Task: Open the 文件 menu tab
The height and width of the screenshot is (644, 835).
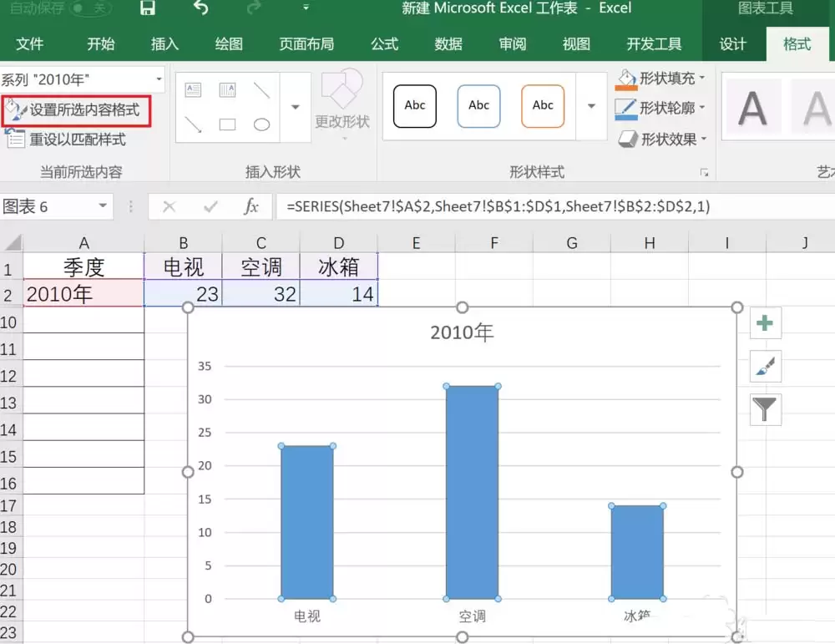Action: pos(30,43)
